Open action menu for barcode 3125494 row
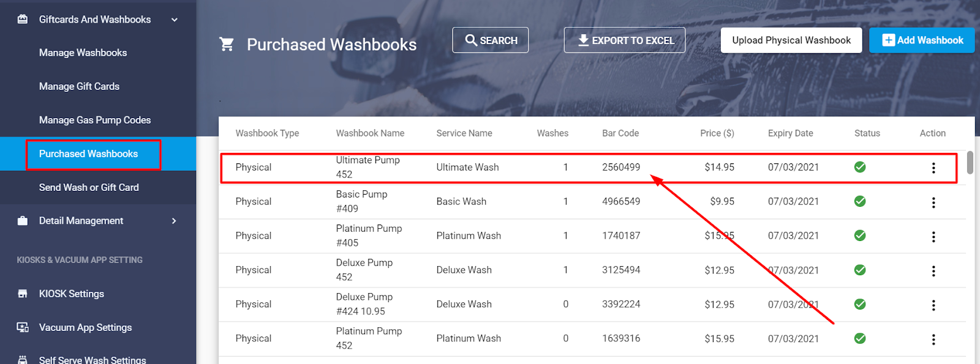980x364 pixels. coord(933,270)
